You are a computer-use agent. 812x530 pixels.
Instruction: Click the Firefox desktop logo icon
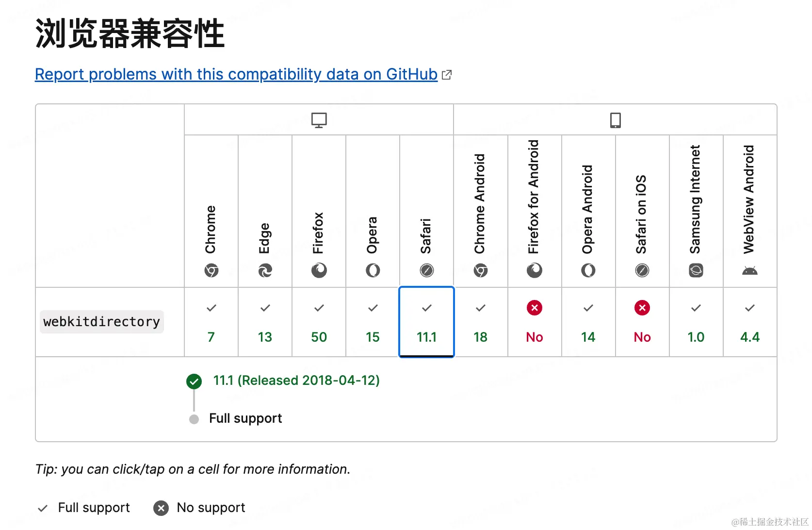[319, 270]
